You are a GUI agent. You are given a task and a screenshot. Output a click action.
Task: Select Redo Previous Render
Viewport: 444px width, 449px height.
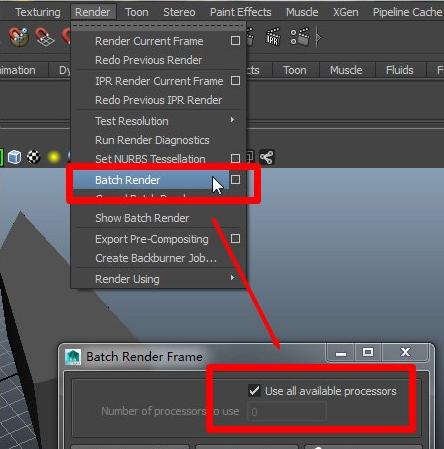click(148, 60)
